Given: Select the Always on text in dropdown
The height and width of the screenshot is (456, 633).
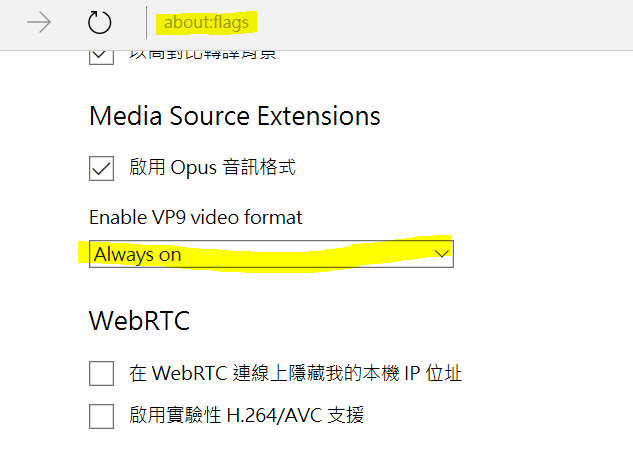Looking at the screenshot, I should 138,255.
